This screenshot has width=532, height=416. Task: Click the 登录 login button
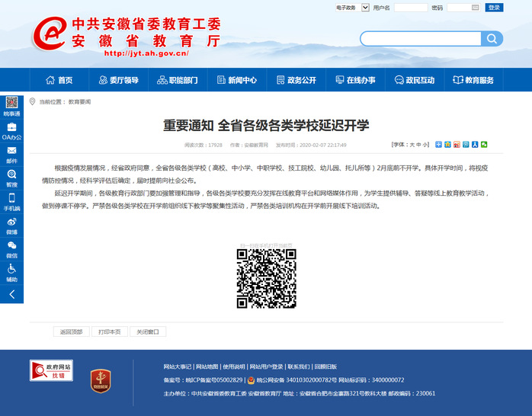pyautogui.click(x=494, y=8)
